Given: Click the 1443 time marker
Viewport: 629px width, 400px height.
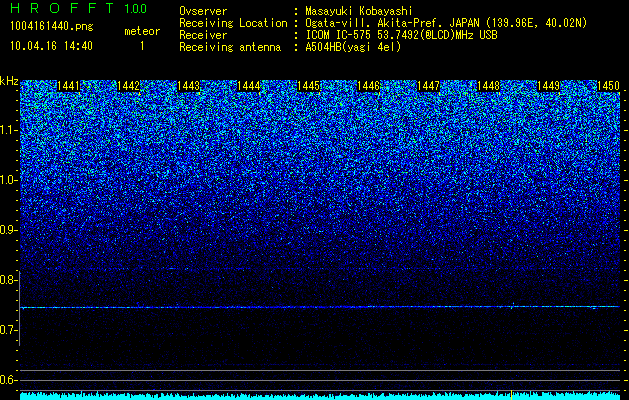Looking at the screenshot, I should click(x=189, y=86).
